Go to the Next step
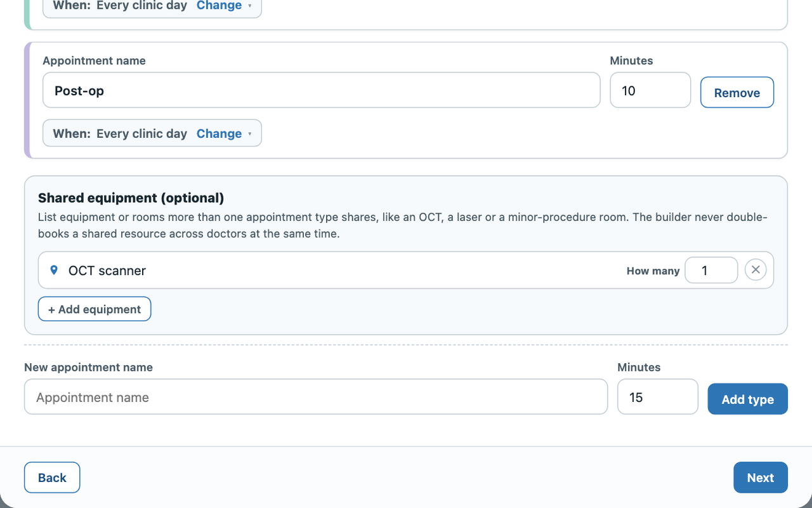Screen dimensions: 812x508 pyautogui.click(x=761, y=478)
